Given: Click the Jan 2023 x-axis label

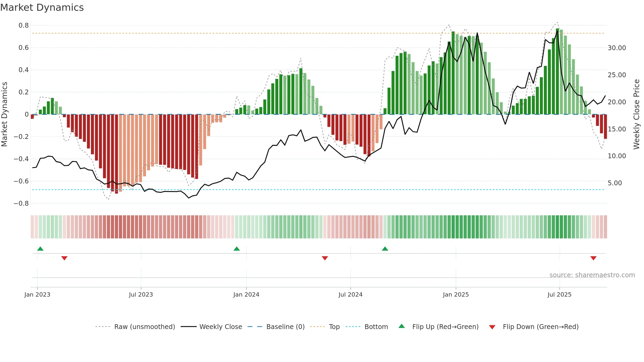Looking at the screenshot, I should (x=37, y=294).
